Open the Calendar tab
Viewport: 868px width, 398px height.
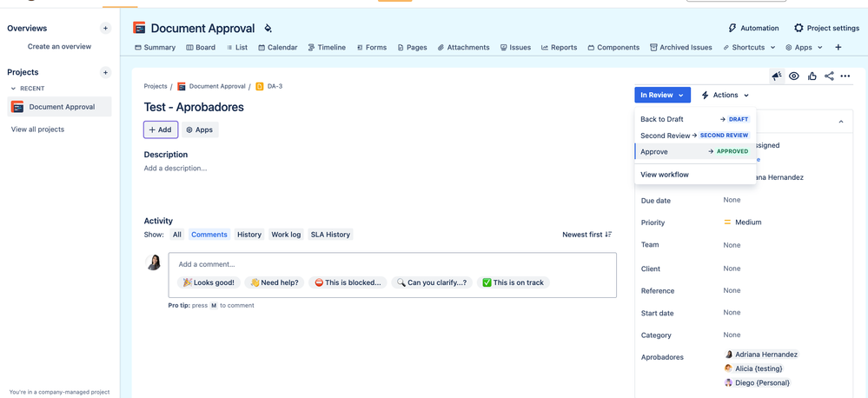click(x=278, y=48)
